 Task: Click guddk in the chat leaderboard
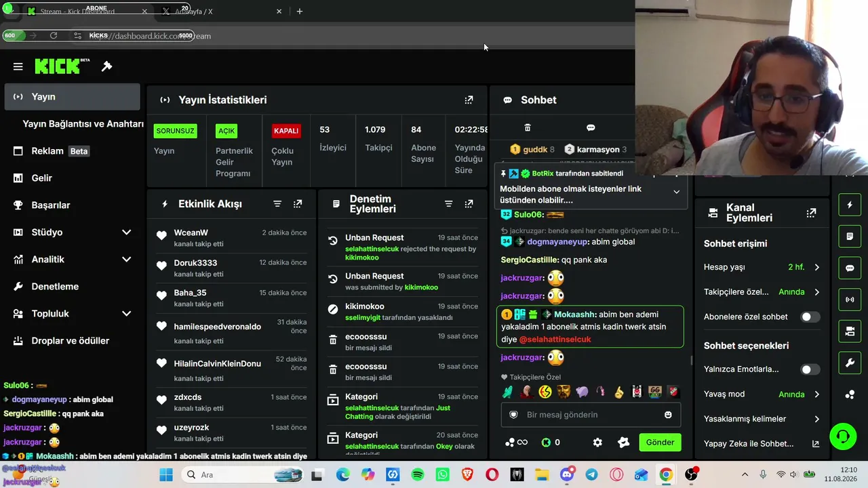tap(535, 149)
